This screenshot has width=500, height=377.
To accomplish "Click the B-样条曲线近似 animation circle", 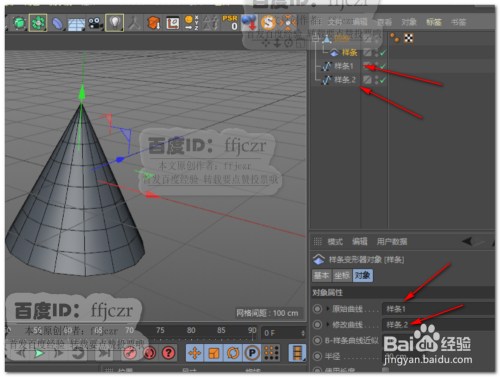I will (x=317, y=340).
